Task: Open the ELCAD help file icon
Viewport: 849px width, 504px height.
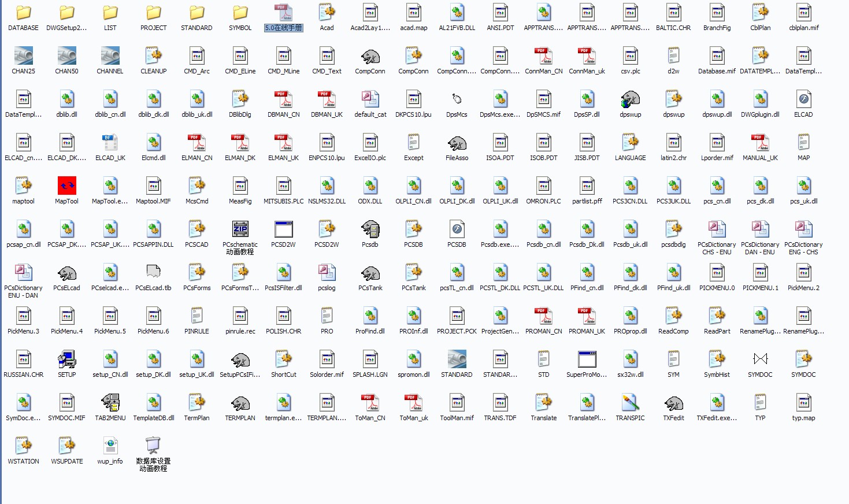Action: 804,99
